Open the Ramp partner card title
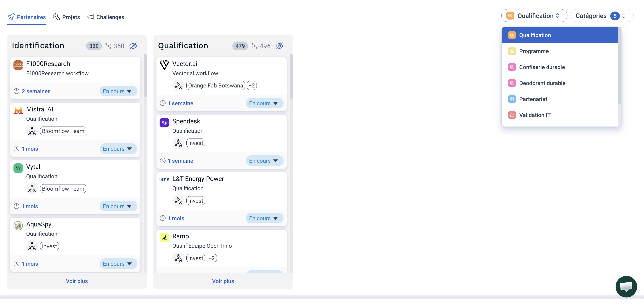Image resolution: width=644 pixels, height=305 pixels. pyautogui.click(x=180, y=236)
